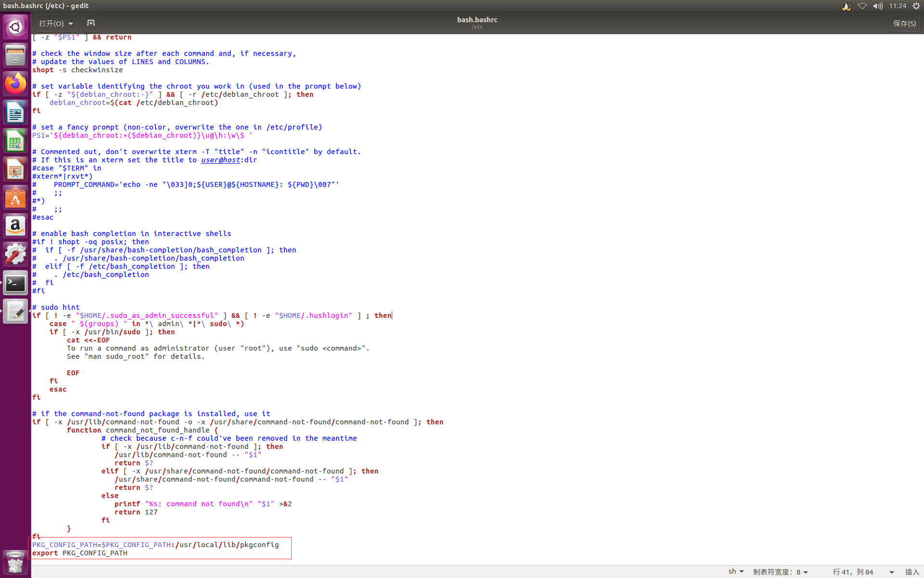Open the Trash in the dock
The image size is (924, 578).
coord(15,562)
